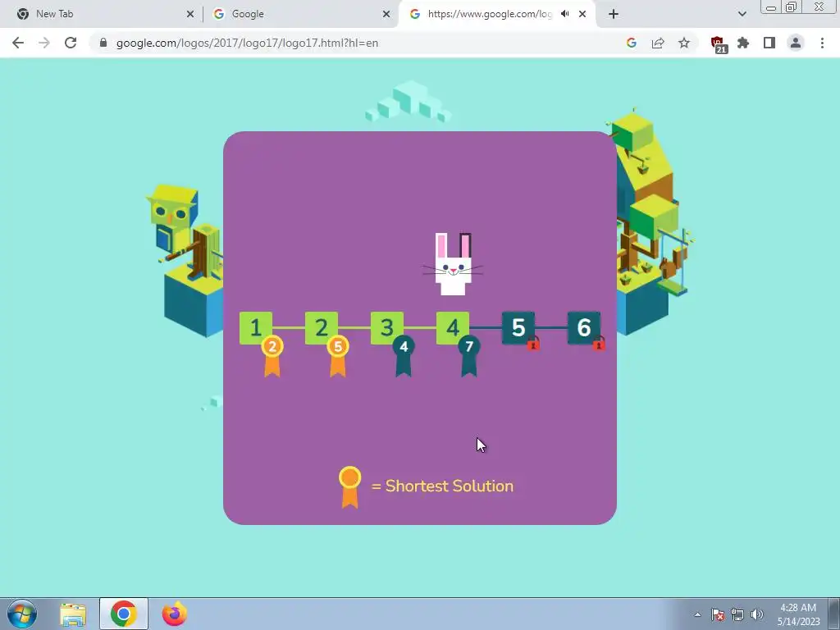The height and width of the screenshot is (630, 840).
Task: Click the red padlock on level 6
Action: pyautogui.click(x=599, y=344)
